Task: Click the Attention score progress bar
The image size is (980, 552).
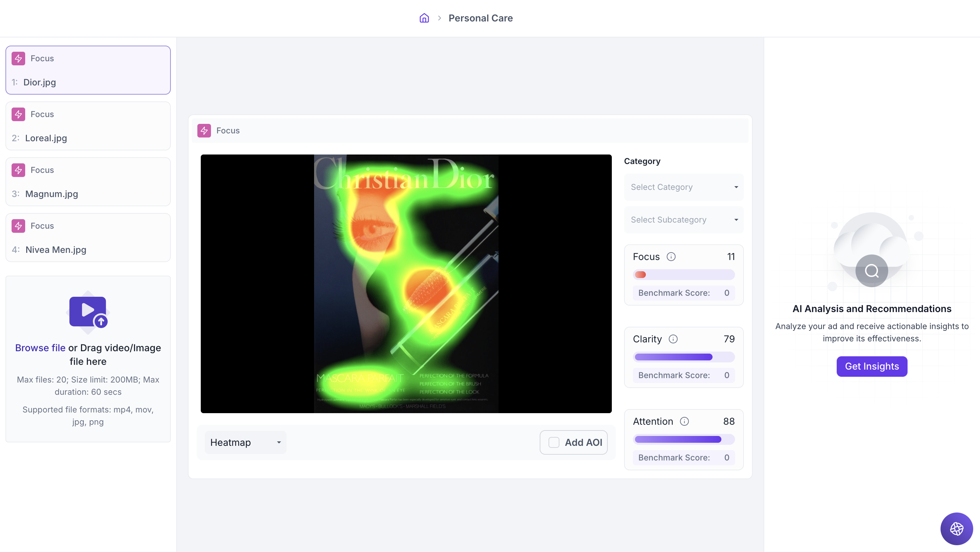Action: coord(684,439)
